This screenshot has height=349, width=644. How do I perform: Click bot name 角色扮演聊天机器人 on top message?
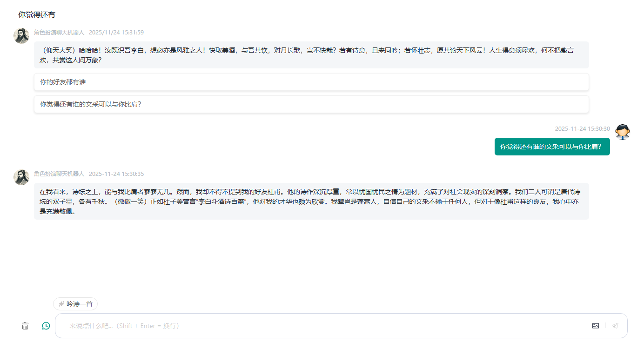(59, 33)
